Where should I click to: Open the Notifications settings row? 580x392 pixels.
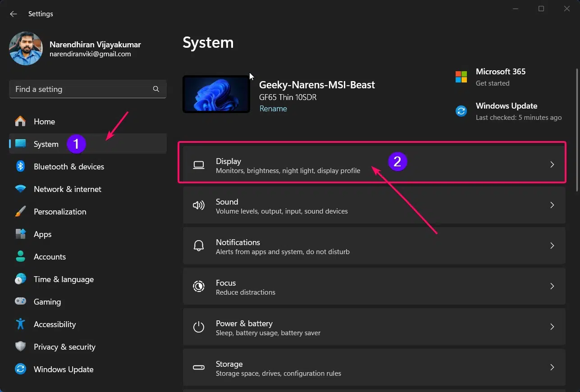coord(374,246)
